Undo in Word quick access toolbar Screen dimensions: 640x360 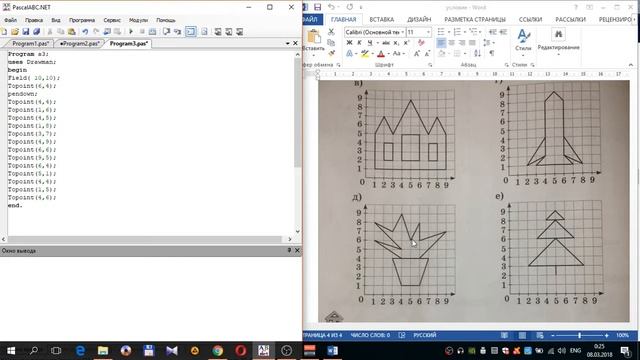click(331, 7)
